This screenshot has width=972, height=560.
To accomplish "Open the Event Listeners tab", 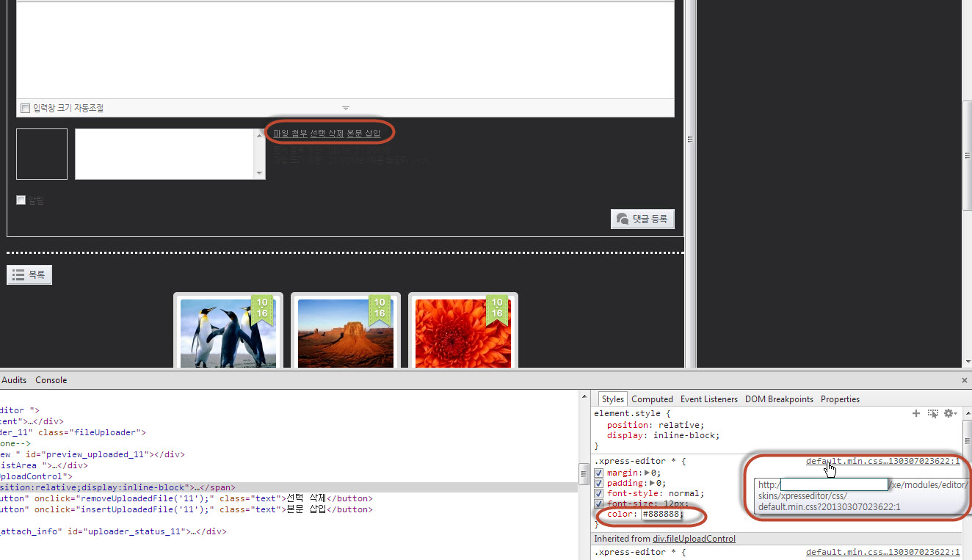I will pyautogui.click(x=708, y=399).
